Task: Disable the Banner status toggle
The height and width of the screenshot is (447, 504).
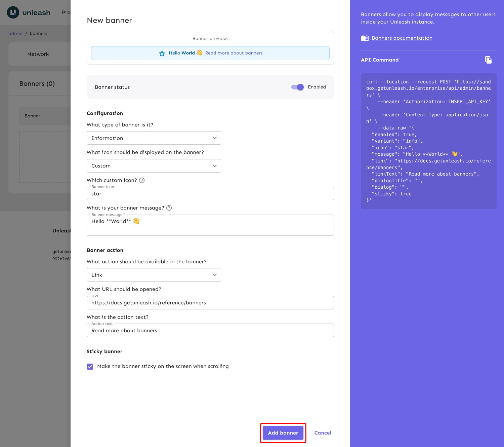Action: (297, 87)
